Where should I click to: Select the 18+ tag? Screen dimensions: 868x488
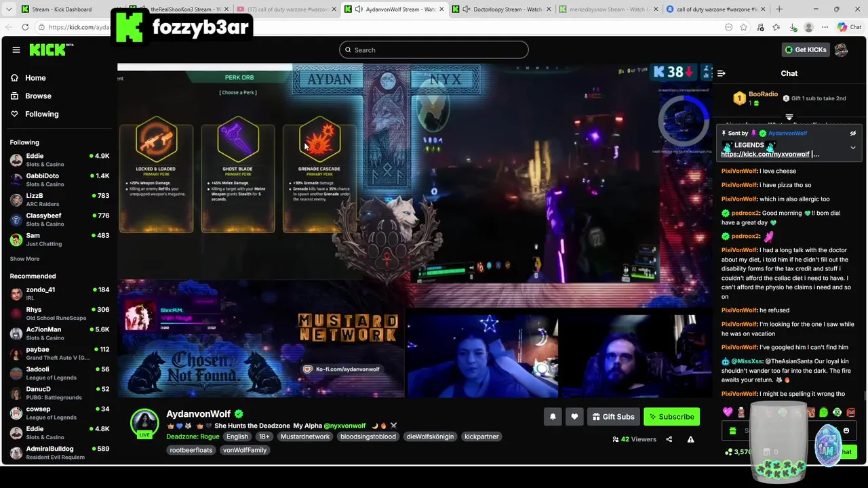click(x=264, y=436)
